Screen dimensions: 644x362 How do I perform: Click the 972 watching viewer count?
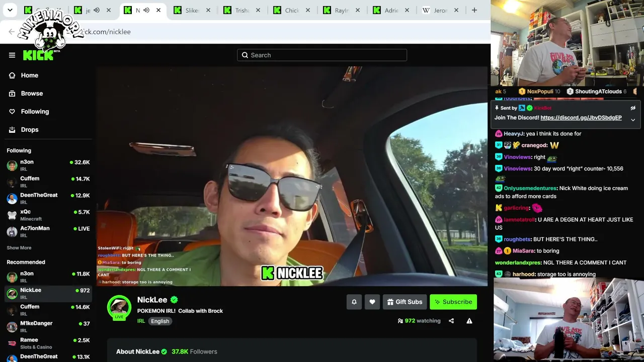tap(419, 321)
